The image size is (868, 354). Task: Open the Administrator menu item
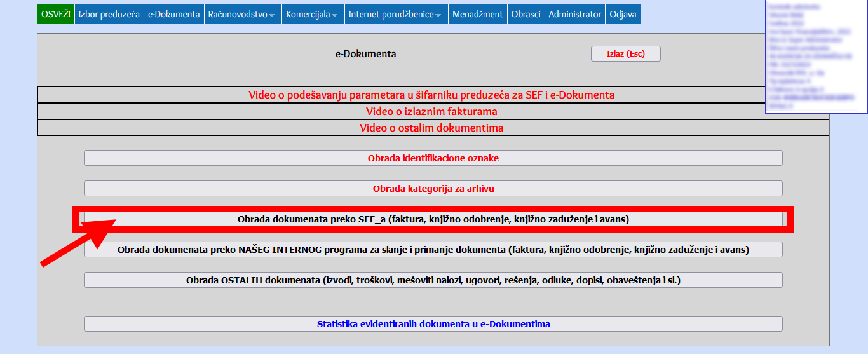point(575,14)
